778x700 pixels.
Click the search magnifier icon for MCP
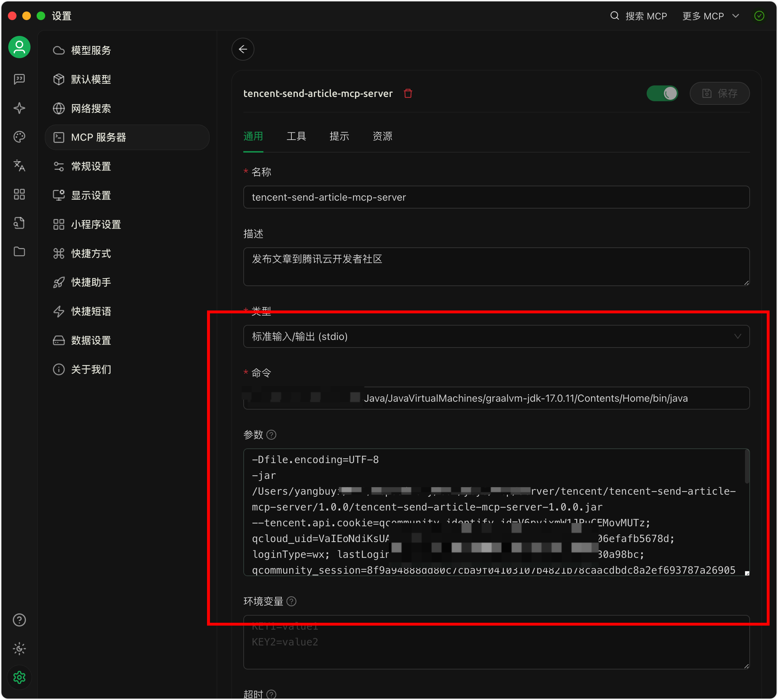pos(615,16)
